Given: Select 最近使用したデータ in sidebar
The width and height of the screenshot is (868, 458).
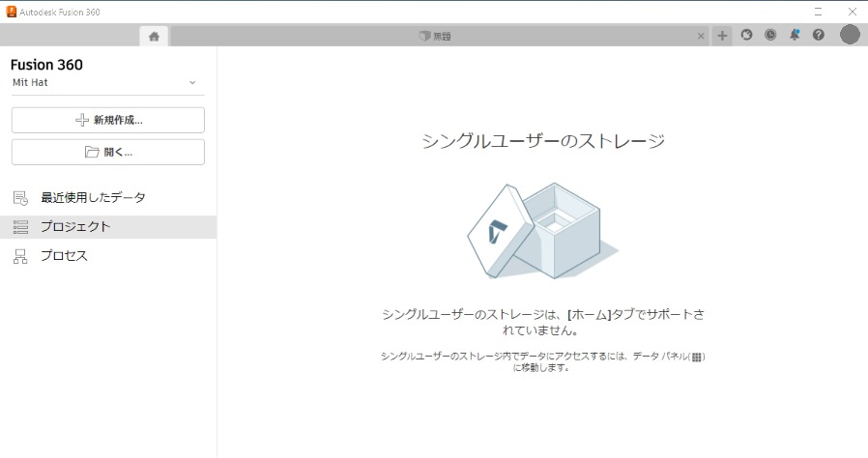Looking at the screenshot, I should (x=108, y=197).
